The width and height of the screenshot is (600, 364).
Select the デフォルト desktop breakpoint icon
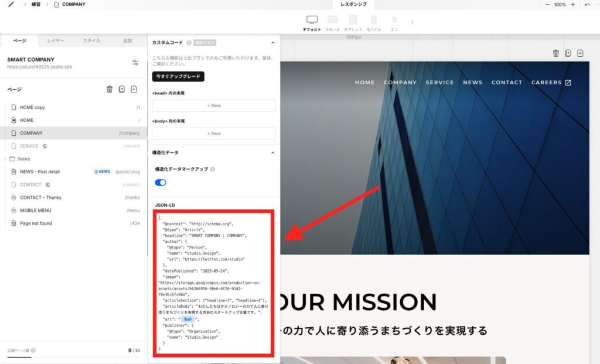point(312,20)
